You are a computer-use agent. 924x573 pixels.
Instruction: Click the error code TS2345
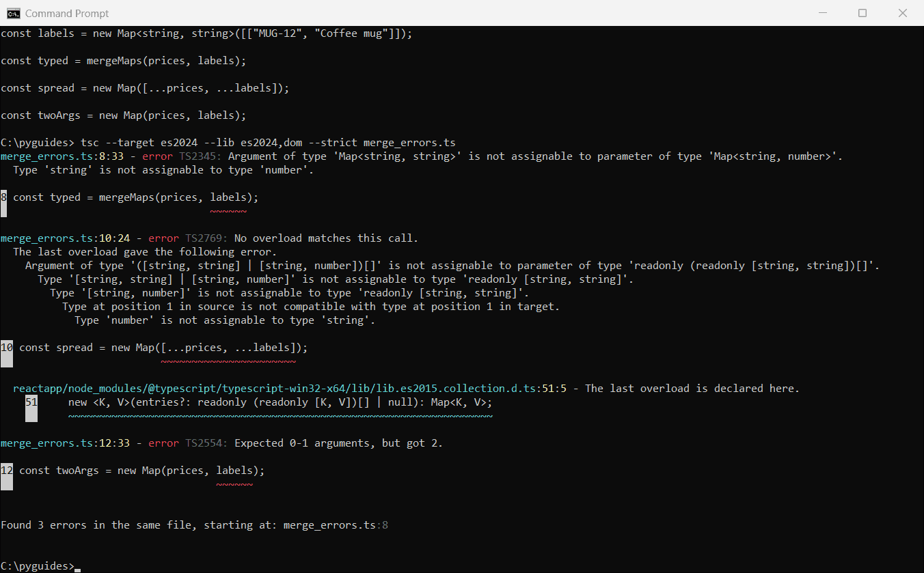point(200,156)
